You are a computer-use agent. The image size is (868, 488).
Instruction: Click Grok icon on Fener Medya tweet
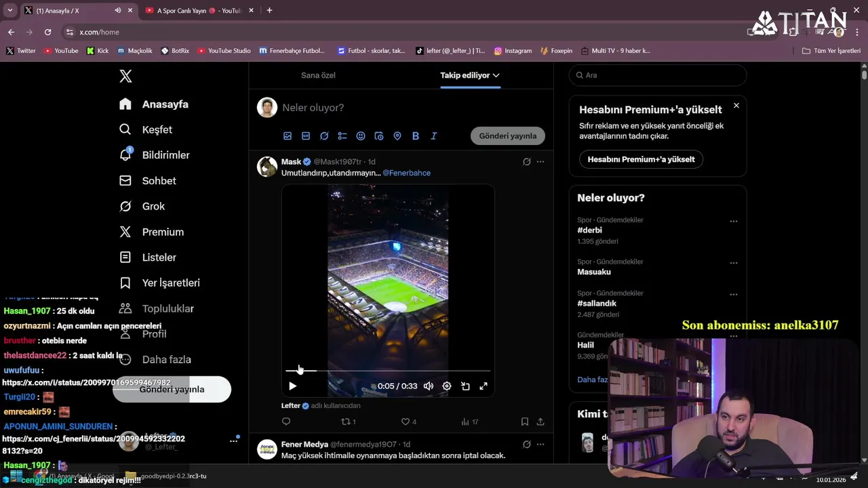pos(527,445)
